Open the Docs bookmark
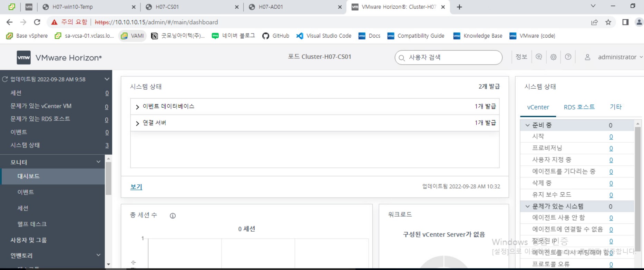Viewport: 644px width, 270px height. pyautogui.click(x=369, y=36)
